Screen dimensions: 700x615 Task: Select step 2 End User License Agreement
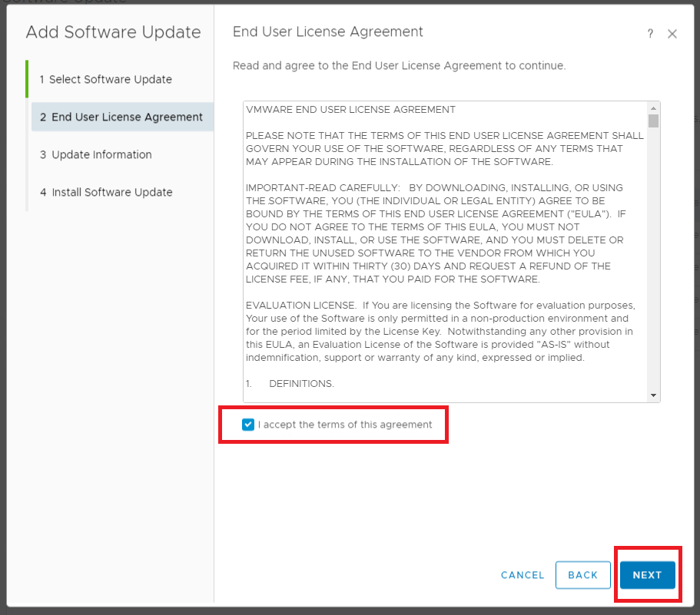click(123, 117)
